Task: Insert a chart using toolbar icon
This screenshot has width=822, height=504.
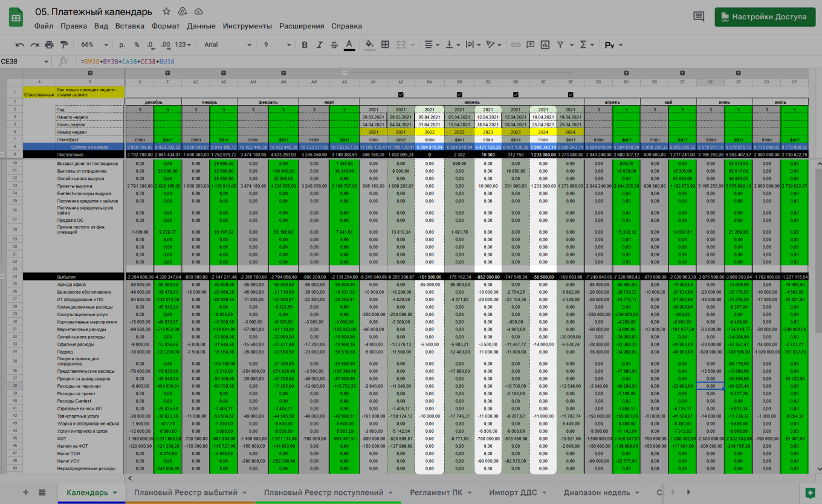Action: (x=545, y=45)
